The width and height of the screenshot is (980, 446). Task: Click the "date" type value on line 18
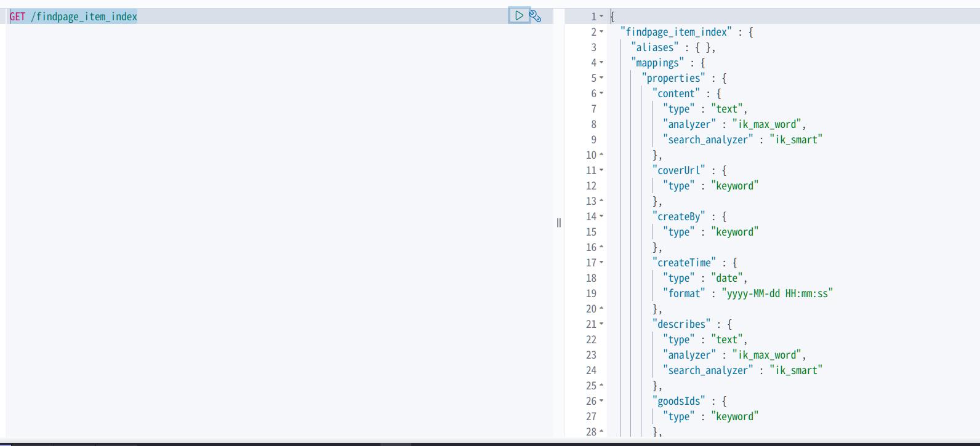coord(727,278)
